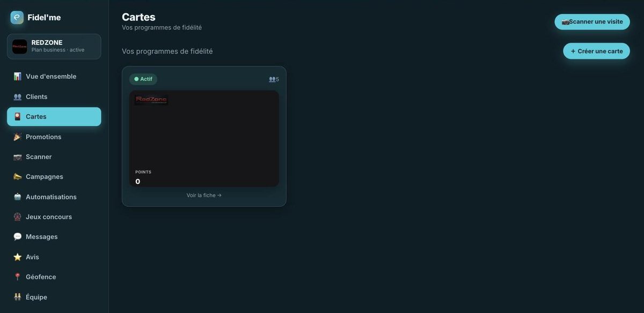Click the megaphone icon beside Campagnes
The width and height of the screenshot is (644, 313).
[x=18, y=177]
